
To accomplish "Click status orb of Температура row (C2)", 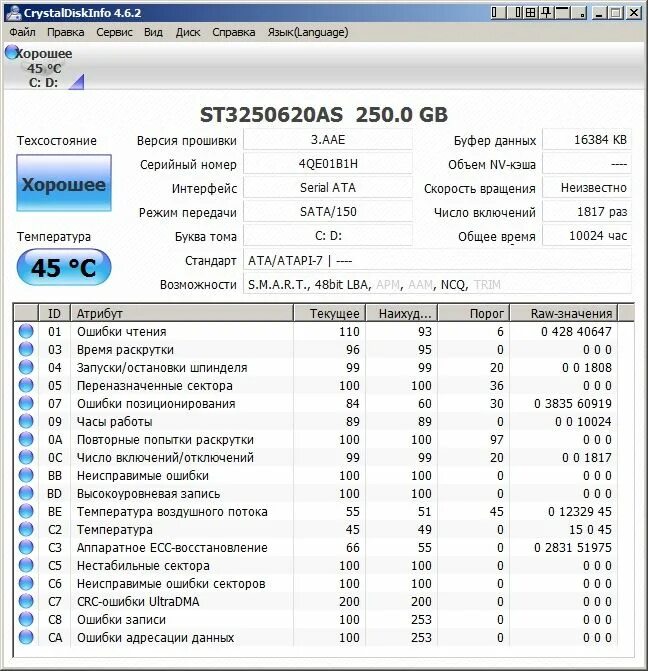I will click(26, 529).
